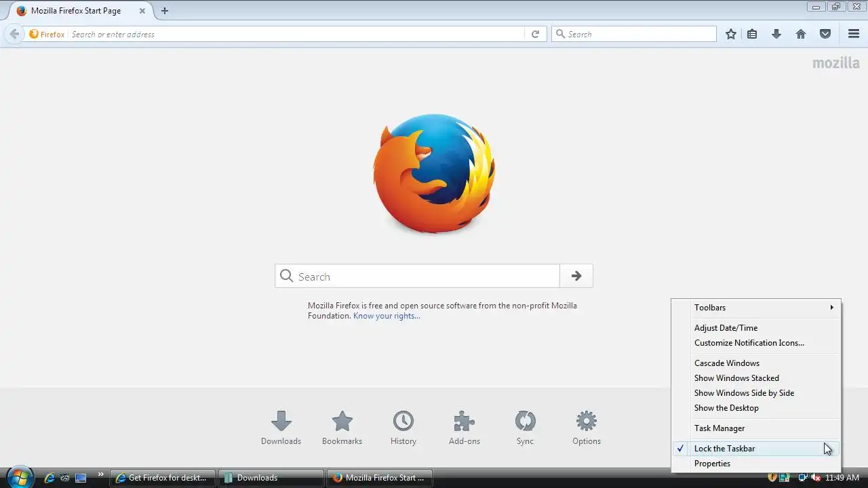
Task: Open Add-ons from the start page shortcuts
Action: (x=464, y=428)
